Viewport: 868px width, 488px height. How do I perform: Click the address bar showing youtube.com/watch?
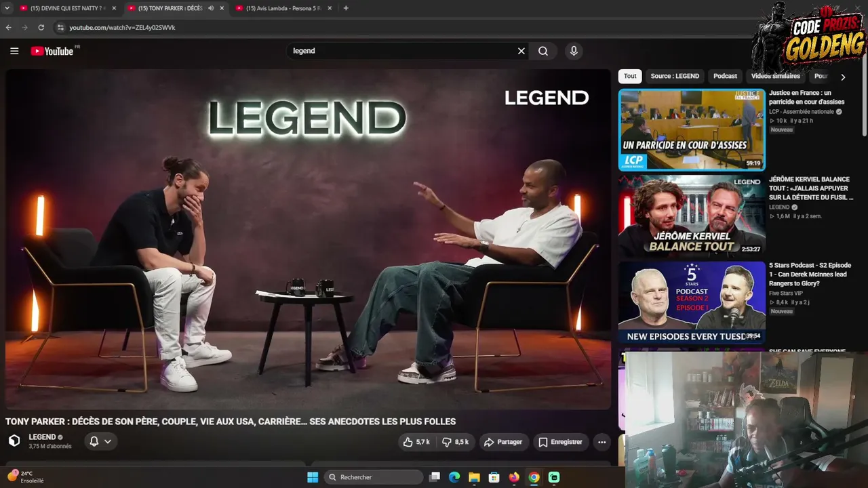coord(407,28)
